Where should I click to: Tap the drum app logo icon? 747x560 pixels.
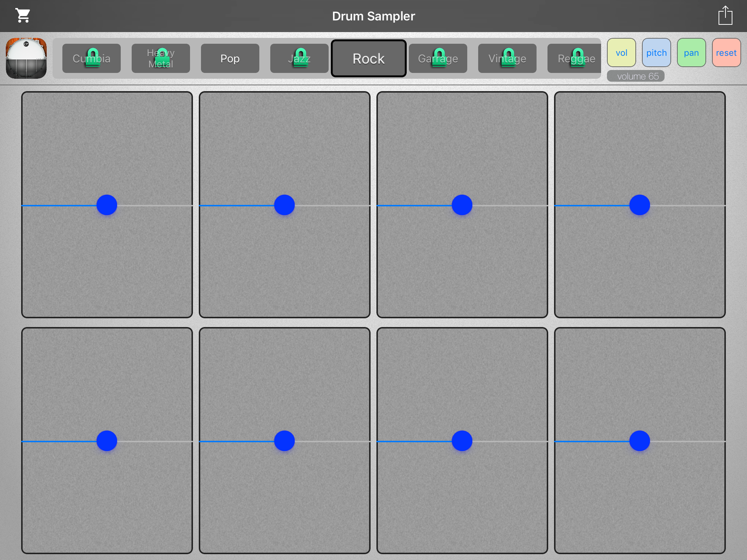[x=26, y=58]
